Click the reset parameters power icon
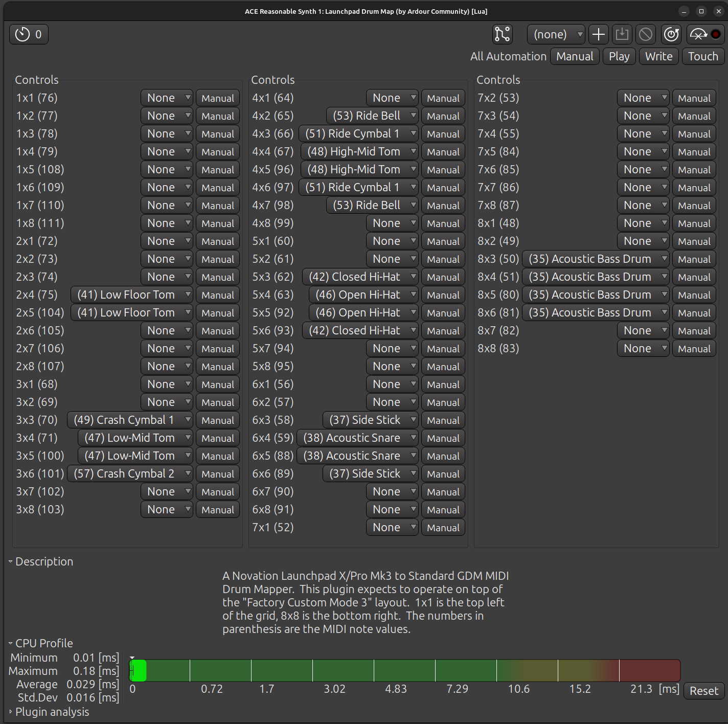728x724 pixels. 671,34
